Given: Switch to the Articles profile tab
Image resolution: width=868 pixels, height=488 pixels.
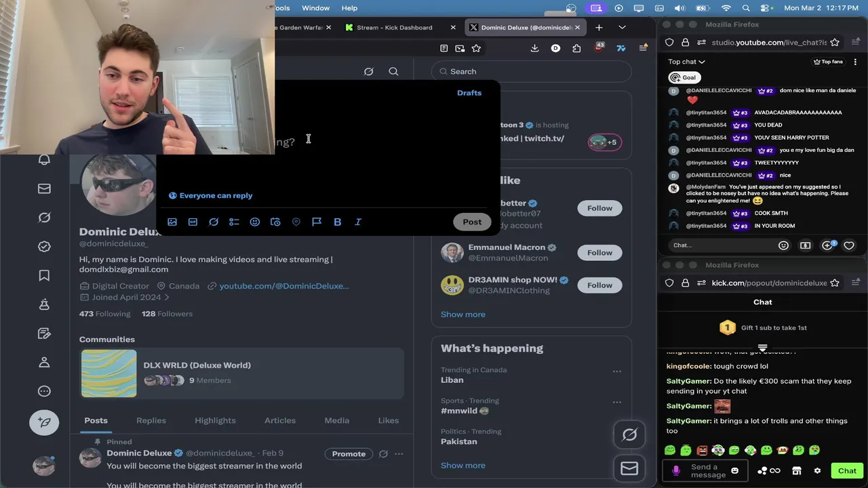Looking at the screenshot, I should point(280,420).
